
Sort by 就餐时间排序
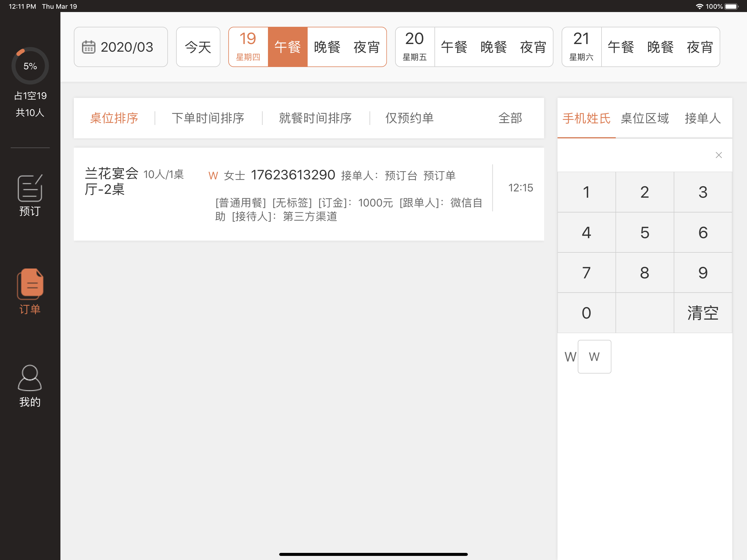(315, 118)
